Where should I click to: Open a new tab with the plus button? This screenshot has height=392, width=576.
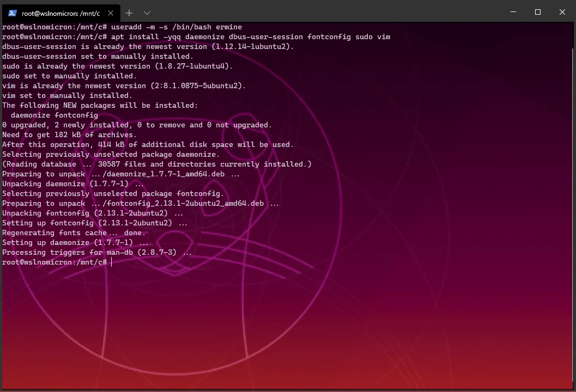coord(129,13)
